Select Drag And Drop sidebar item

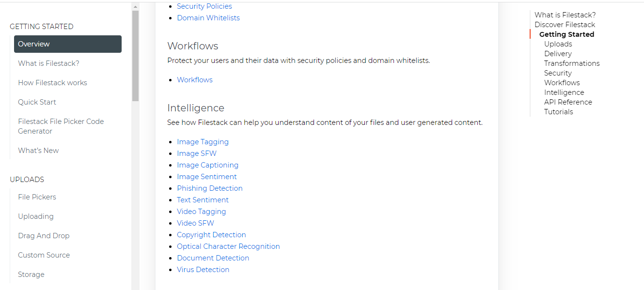coord(44,236)
